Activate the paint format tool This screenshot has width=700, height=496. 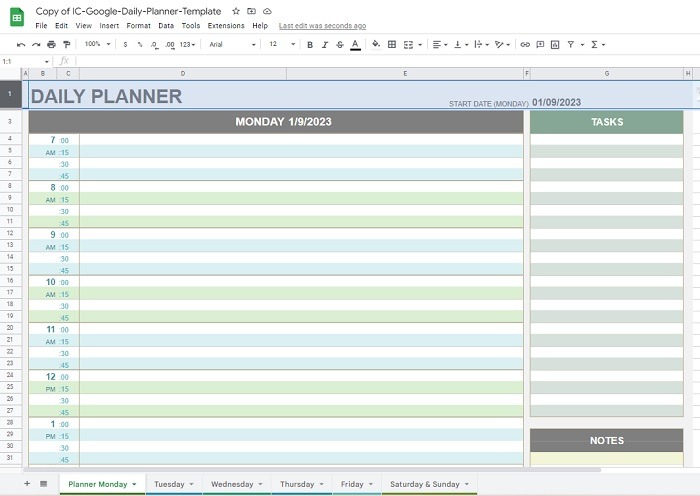coord(67,45)
